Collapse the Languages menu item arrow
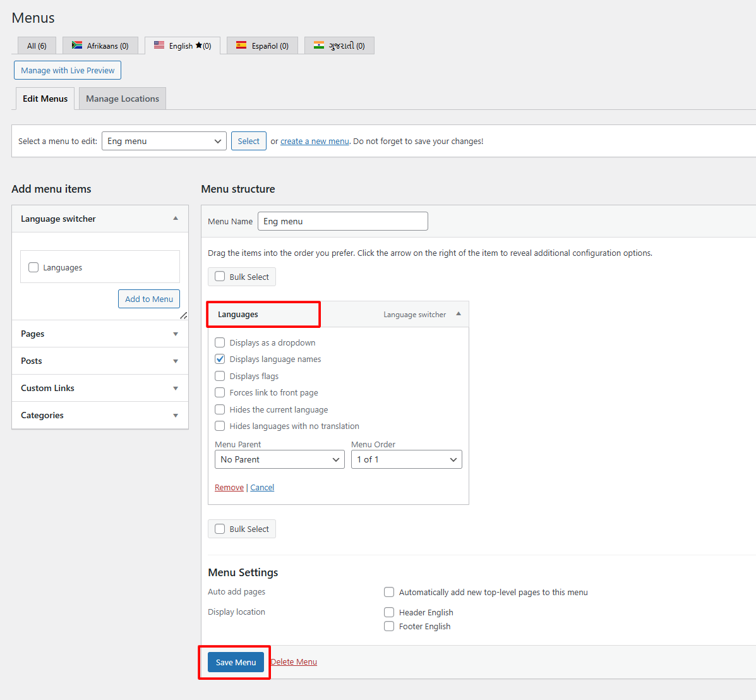Viewport: 756px width, 700px height. (x=459, y=314)
